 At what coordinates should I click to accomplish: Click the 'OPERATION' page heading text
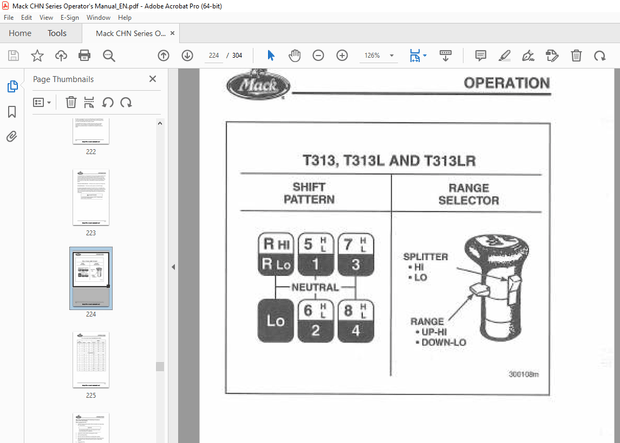click(x=507, y=83)
